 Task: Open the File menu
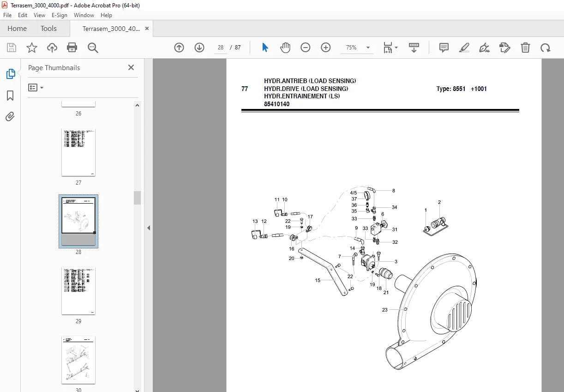click(7, 15)
